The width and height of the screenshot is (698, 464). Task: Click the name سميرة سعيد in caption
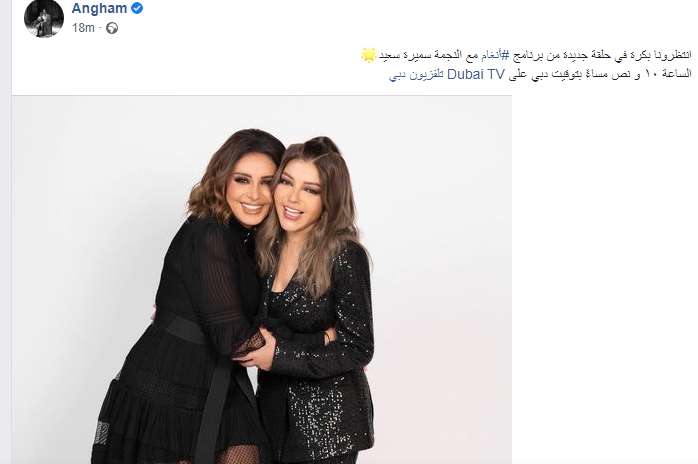tap(400, 56)
